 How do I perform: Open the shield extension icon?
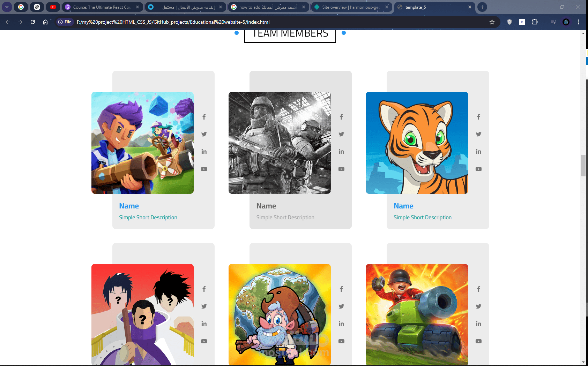point(509,22)
